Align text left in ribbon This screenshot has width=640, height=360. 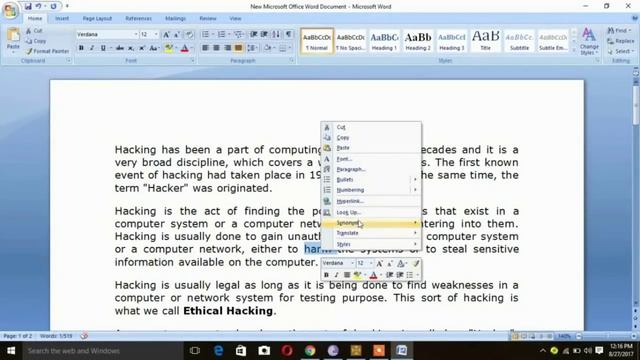pos(205,48)
